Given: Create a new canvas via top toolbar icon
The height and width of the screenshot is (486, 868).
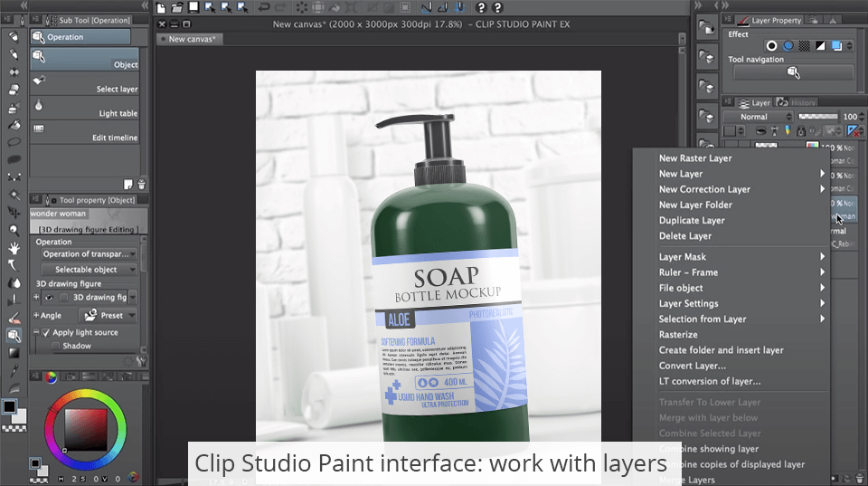Looking at the screenshot, I should [x=161, y=8].
